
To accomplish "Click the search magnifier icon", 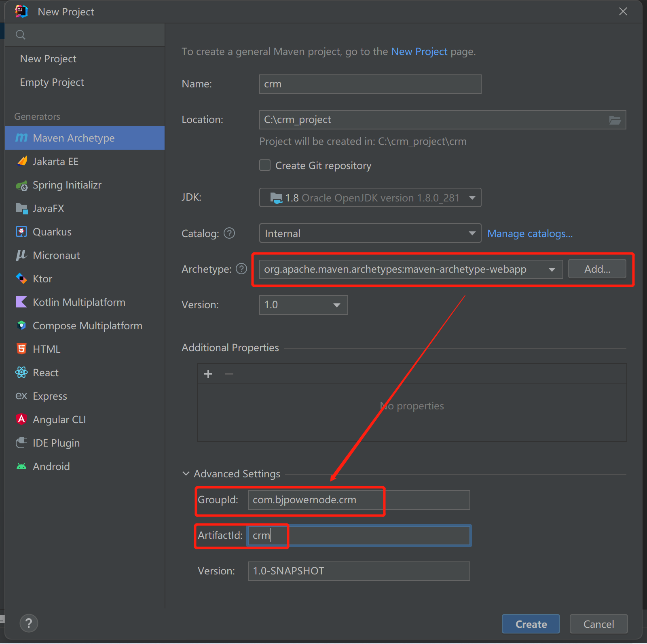I will pyautogui.click(x=21, y=35).
